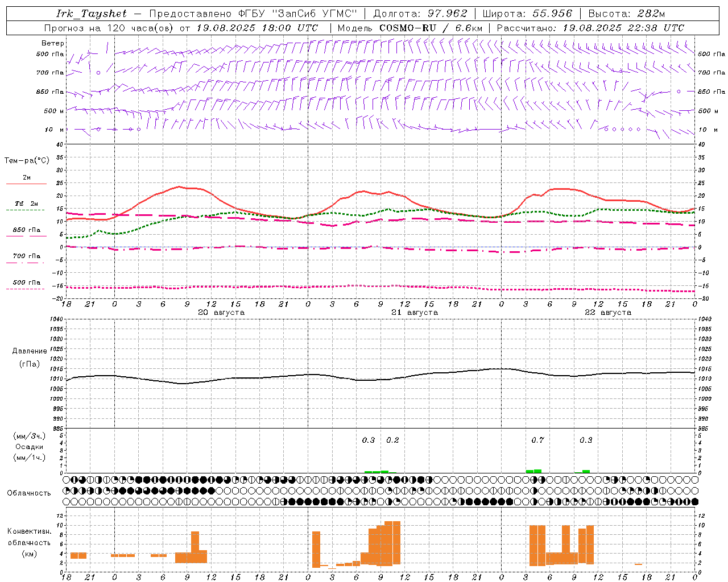Click the station name Irk_Tayshet in header
The image size is (728, 582).
[x=92, y=14]
